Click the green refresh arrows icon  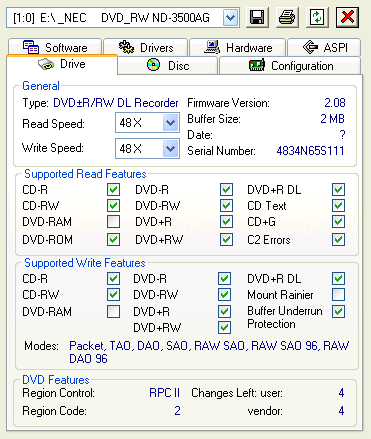[x=317, y=17]
